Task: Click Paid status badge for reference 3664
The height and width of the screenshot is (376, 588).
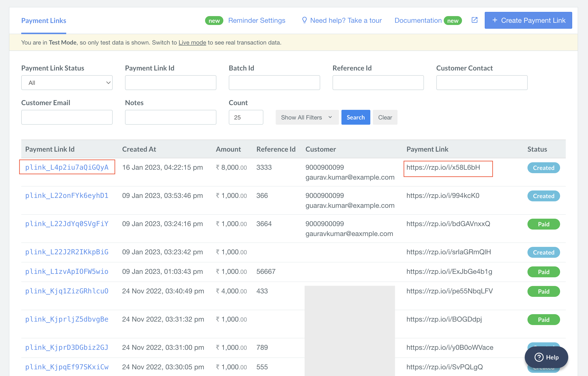Action: (544, 224)
